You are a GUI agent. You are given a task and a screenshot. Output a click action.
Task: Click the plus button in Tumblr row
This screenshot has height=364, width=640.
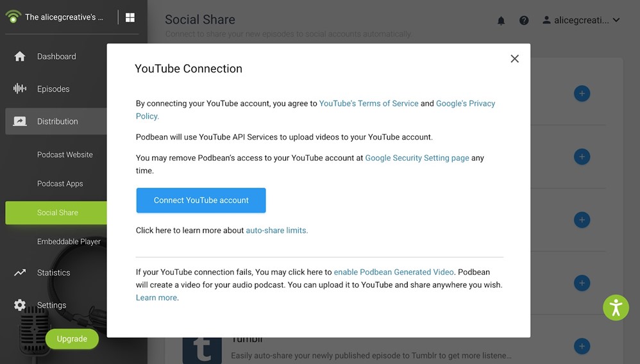tap(582, 346)
